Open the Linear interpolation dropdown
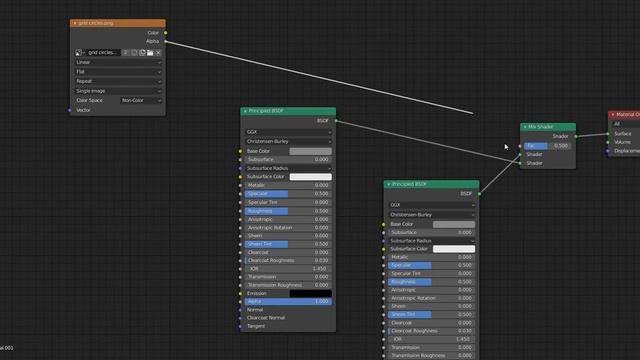This screenshot has height=360, width=640. 118,62
